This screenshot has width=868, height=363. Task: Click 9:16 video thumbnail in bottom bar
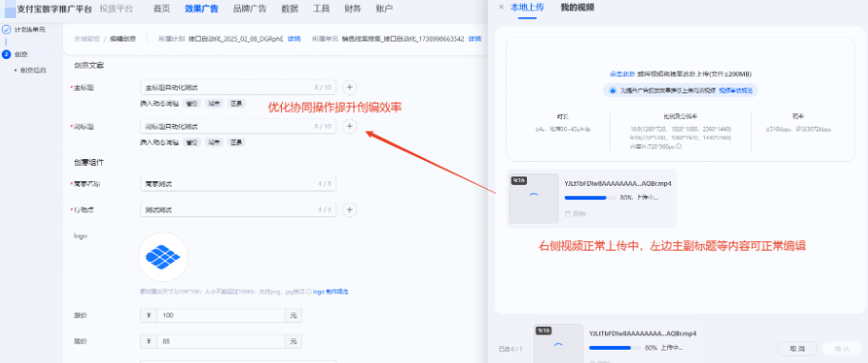[x=558, y=344]
